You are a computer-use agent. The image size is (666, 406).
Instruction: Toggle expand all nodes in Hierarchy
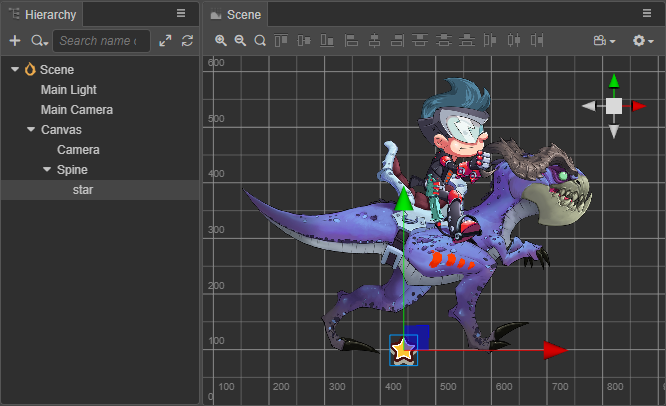pos(165,41)
